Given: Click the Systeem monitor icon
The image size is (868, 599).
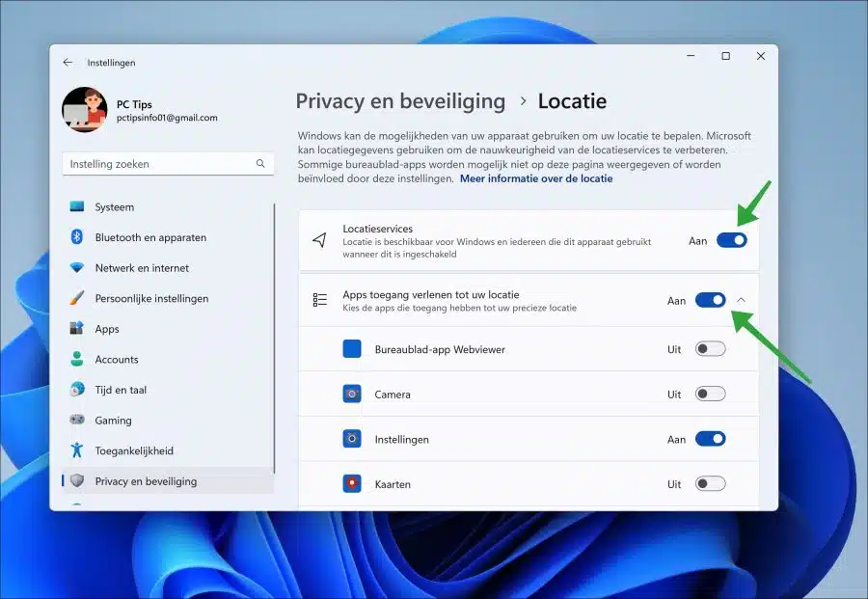Looking at the screenshot, I should pyautogui.click(x=77, y=206).
